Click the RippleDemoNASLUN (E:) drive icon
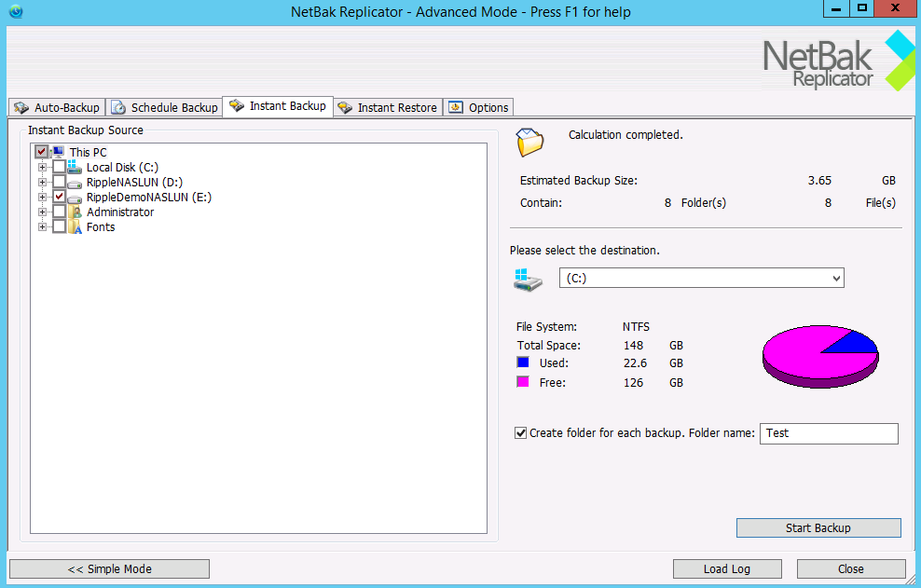921x588 pixels. pyautogui.click(x=75, y=198)
